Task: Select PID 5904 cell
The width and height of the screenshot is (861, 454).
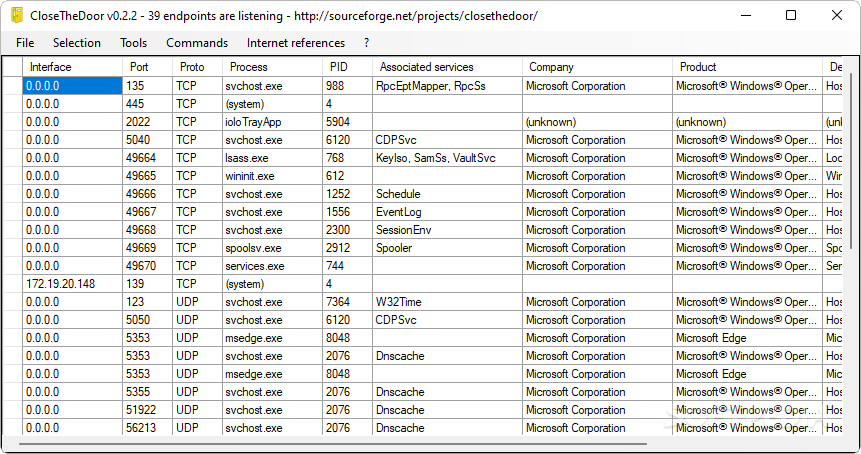Action: 347,122
